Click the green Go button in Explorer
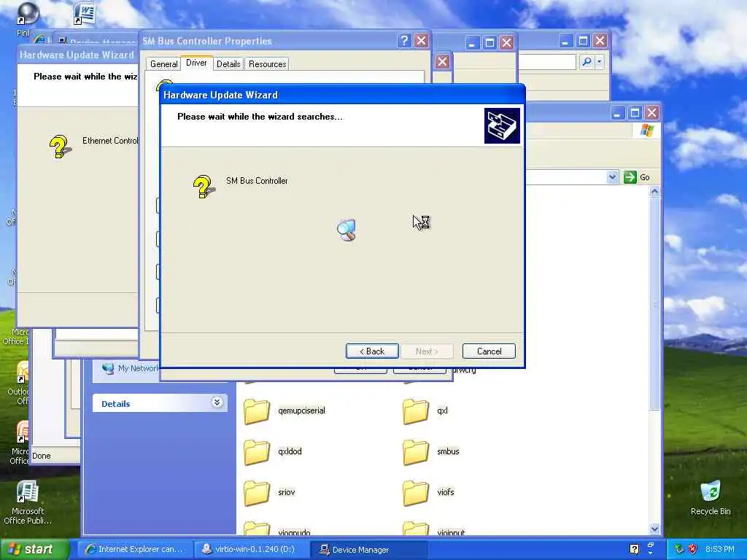747x560 pixels. click(637, 177)
